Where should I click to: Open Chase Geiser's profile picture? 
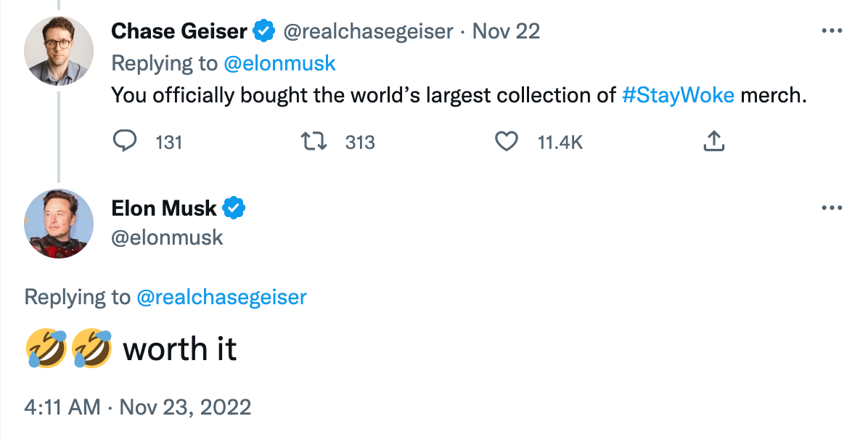59,51
